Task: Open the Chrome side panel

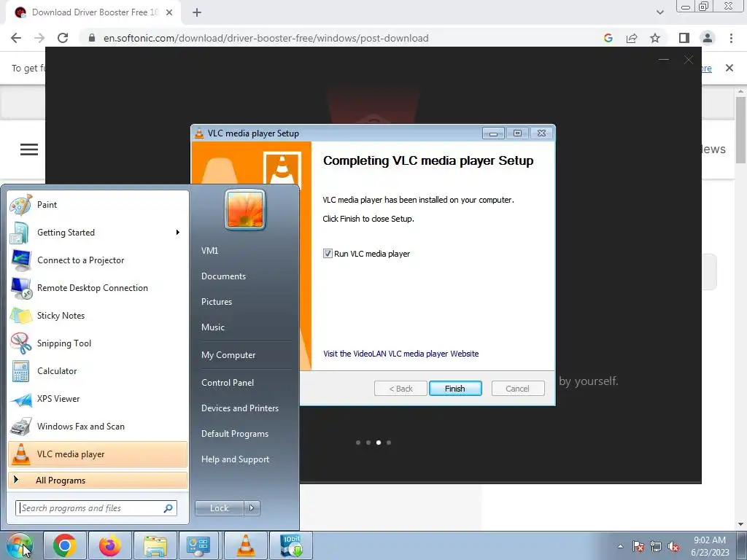Action: point(684,38)
